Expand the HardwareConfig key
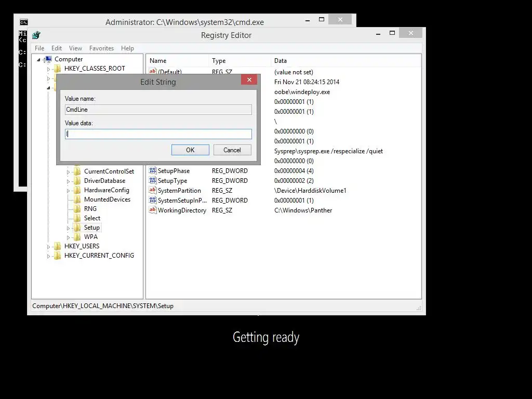The width and height of the screenshot is (532, 399). [68, 191]
